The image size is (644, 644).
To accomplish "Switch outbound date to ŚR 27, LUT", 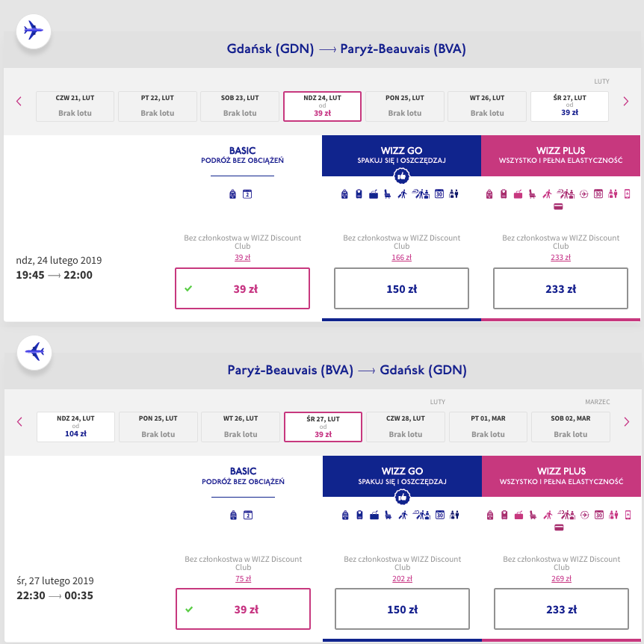I will tap(569, 105).
